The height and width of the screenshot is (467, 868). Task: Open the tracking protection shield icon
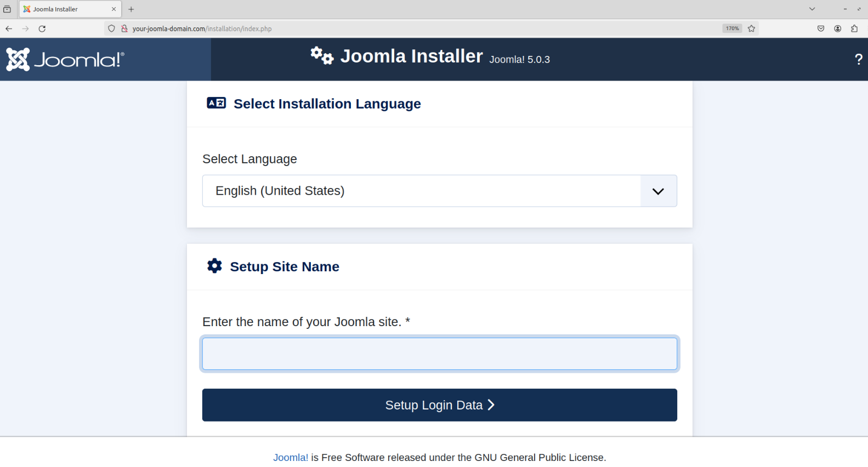[111, 29]
